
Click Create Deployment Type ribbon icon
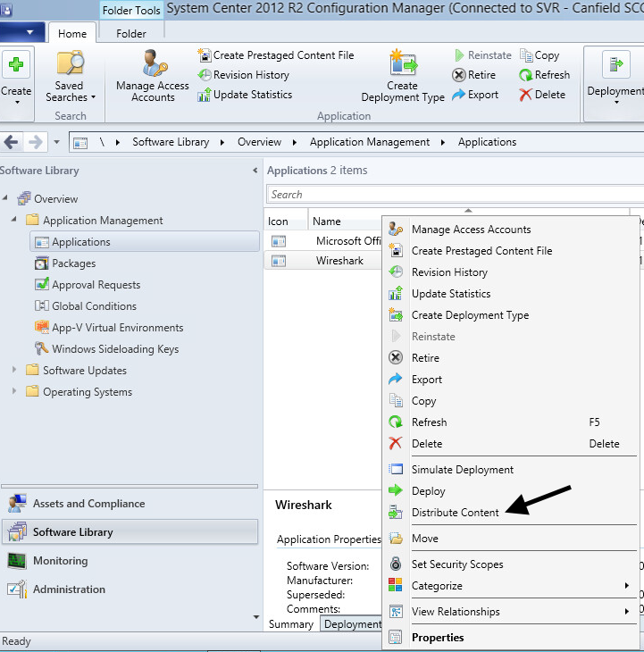(403, 76)
